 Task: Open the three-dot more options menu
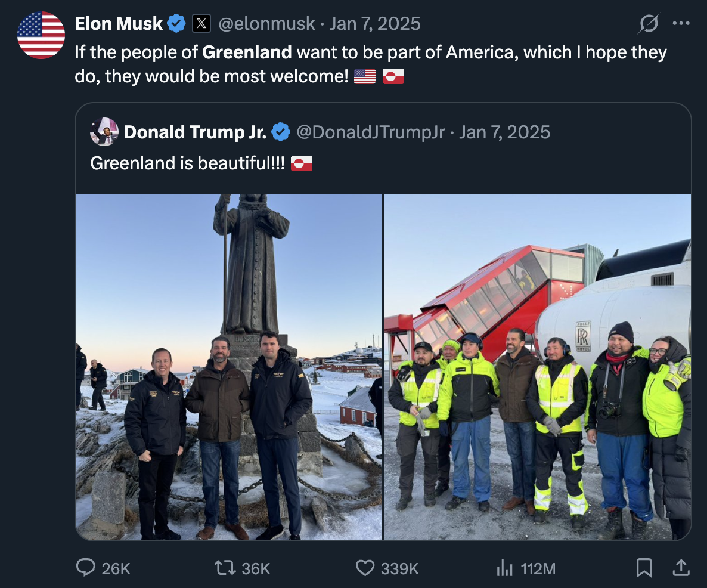point(680,24)
